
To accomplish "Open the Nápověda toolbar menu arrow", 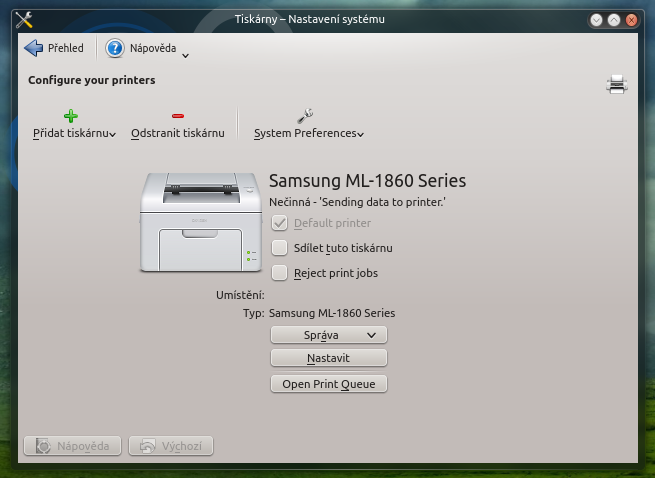I will point(185,54).
